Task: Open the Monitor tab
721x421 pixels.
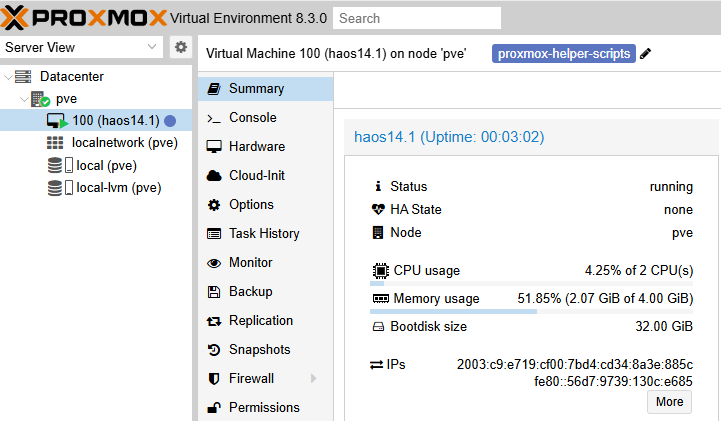Action: (x=265, y=262)
